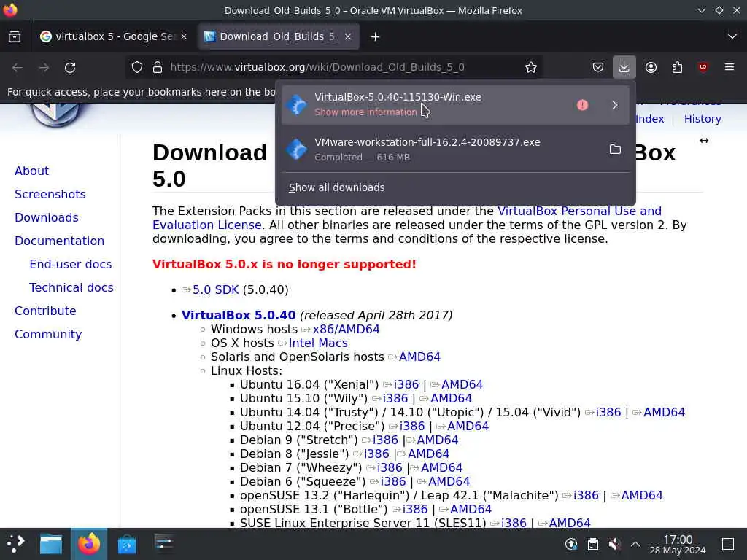Viewport: 747px width, 560px height.
Task: Download Debian 6 Squeeze i386 package
Action: pyautogui.click(x=393, y=481)
